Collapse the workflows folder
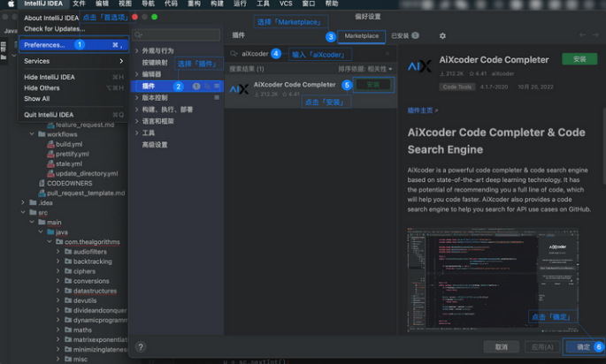 [x=32, y=134]
